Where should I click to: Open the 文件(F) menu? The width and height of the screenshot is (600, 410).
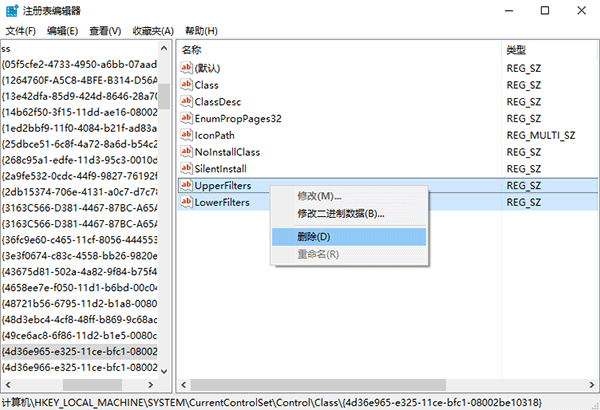click(20, 31)
